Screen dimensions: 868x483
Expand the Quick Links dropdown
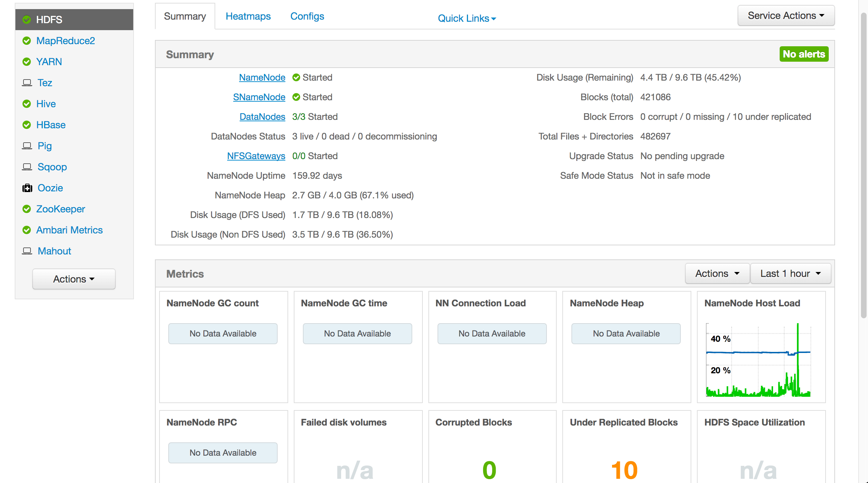pos(467,18)
